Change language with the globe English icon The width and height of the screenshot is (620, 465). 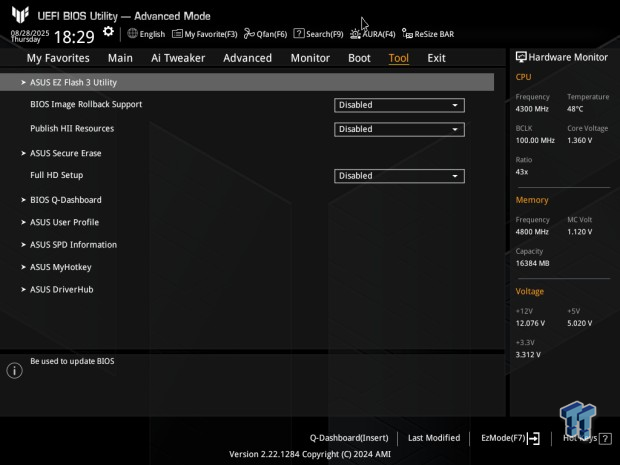click(146, 34)
